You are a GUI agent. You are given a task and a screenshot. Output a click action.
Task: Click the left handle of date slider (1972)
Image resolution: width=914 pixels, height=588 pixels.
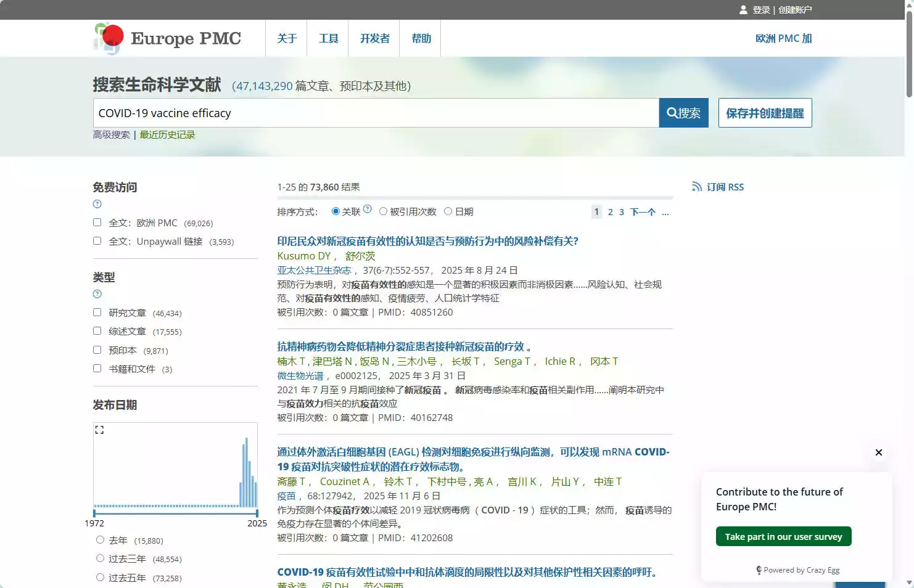pos(94,513)
